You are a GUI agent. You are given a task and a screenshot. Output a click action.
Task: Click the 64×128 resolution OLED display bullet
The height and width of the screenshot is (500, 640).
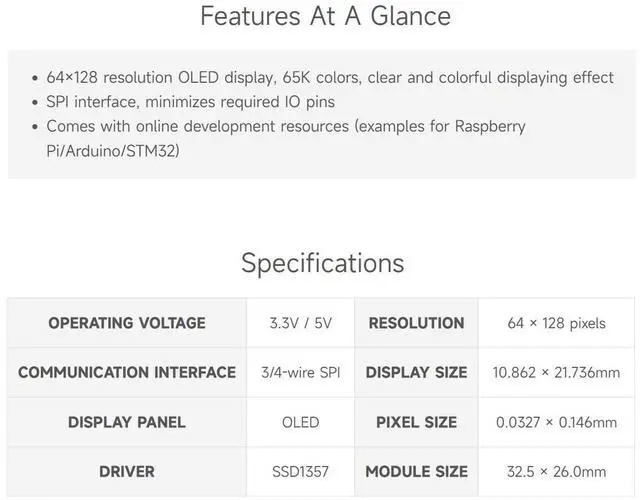(330, 78)
